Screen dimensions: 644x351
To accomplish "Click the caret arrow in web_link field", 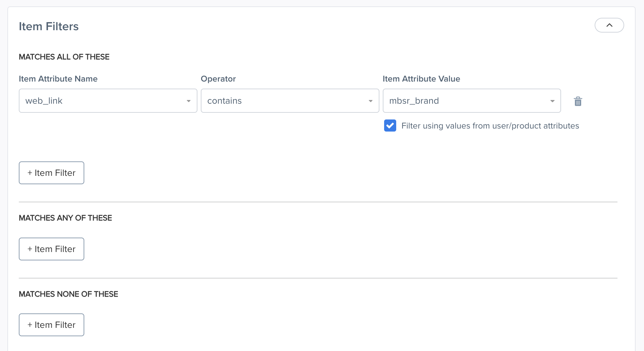I will tap(188, 101).
